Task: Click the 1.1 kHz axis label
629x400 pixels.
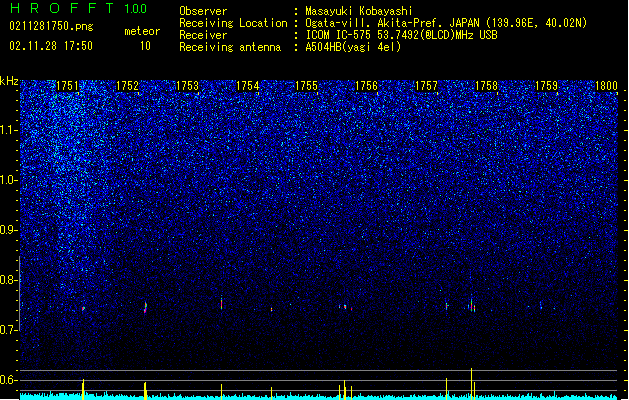Action: [x=8, y=130]
